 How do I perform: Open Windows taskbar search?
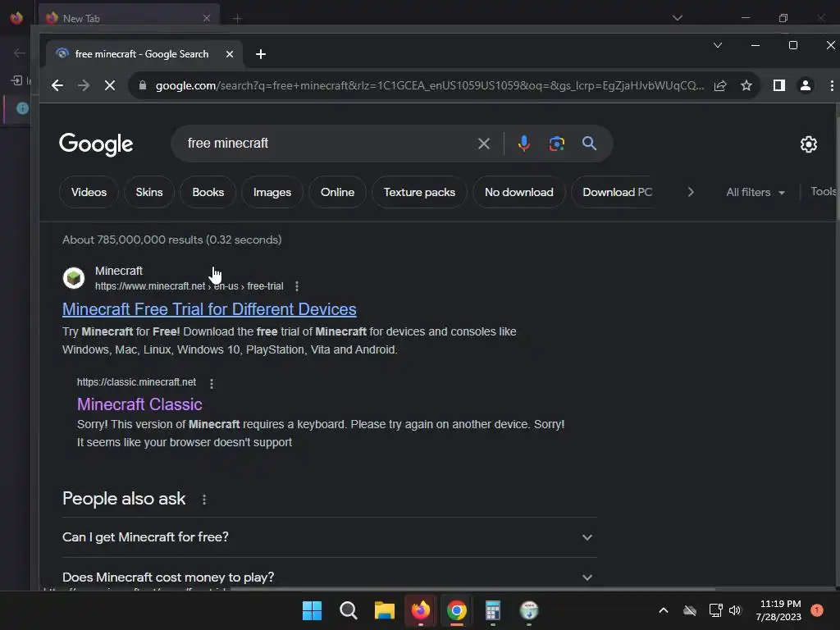[348, 610]
